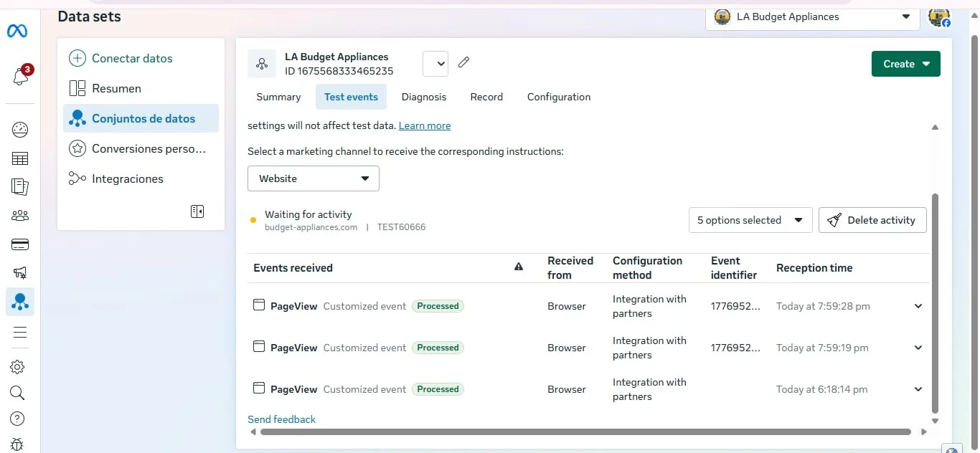Open the Events Manager icon in sidebar
Viewport: 980px width, 453px height.
(x=20, y=302)
